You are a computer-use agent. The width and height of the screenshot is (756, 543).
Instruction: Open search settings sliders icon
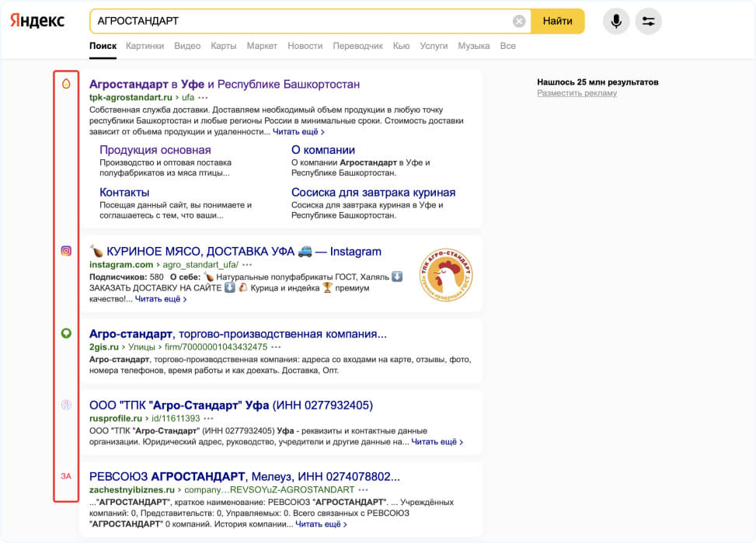click(648, 21)
